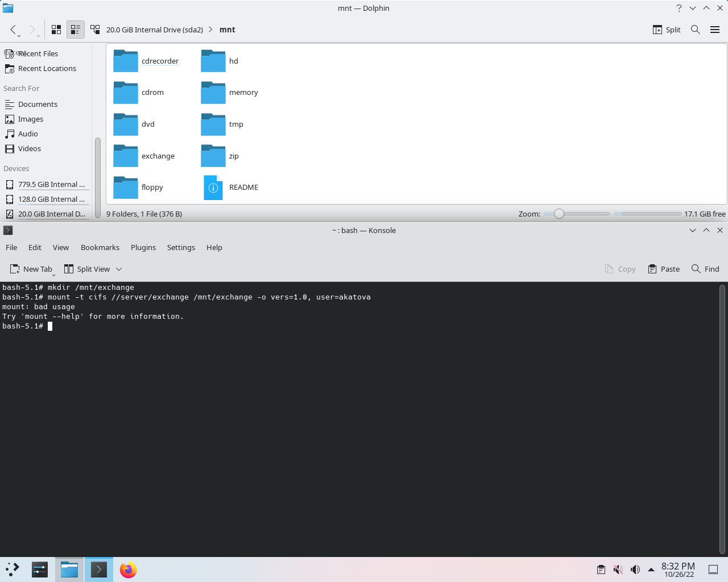Open the application launcher in taskbar

coord(13,569)
